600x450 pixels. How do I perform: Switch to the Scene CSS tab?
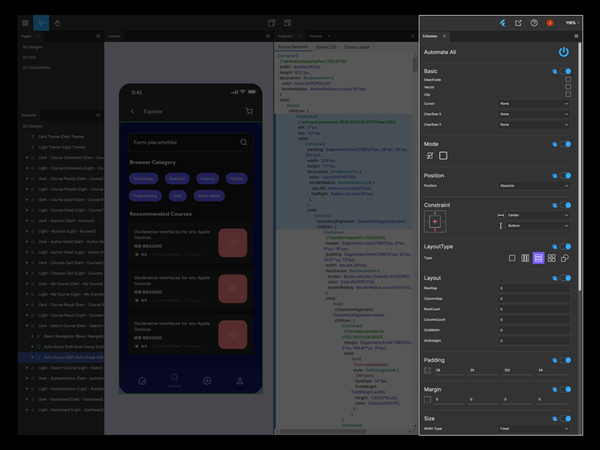326,47
